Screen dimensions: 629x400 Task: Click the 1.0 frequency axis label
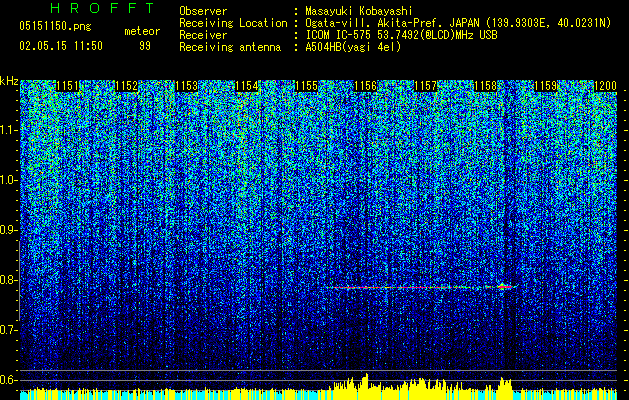point(9,180)
